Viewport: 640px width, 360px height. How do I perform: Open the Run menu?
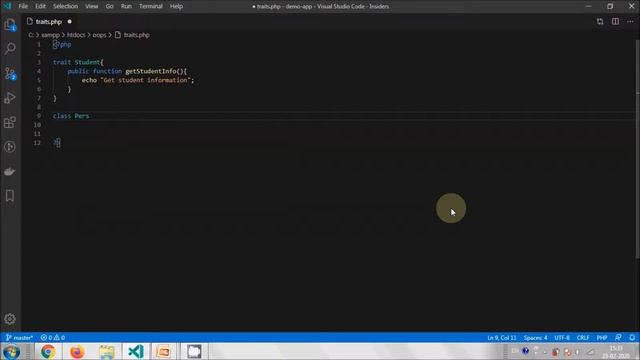[126, 6]
